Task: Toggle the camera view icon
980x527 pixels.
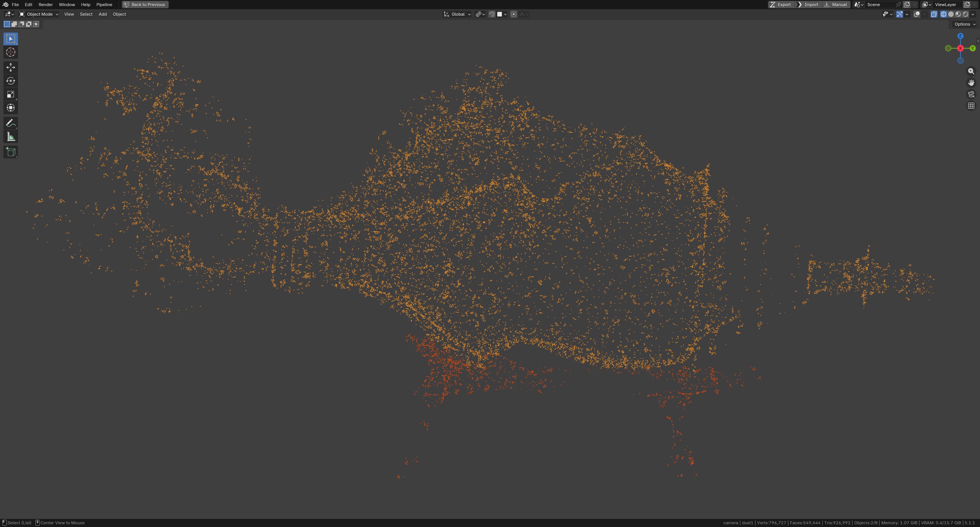Action: (971, 94)
